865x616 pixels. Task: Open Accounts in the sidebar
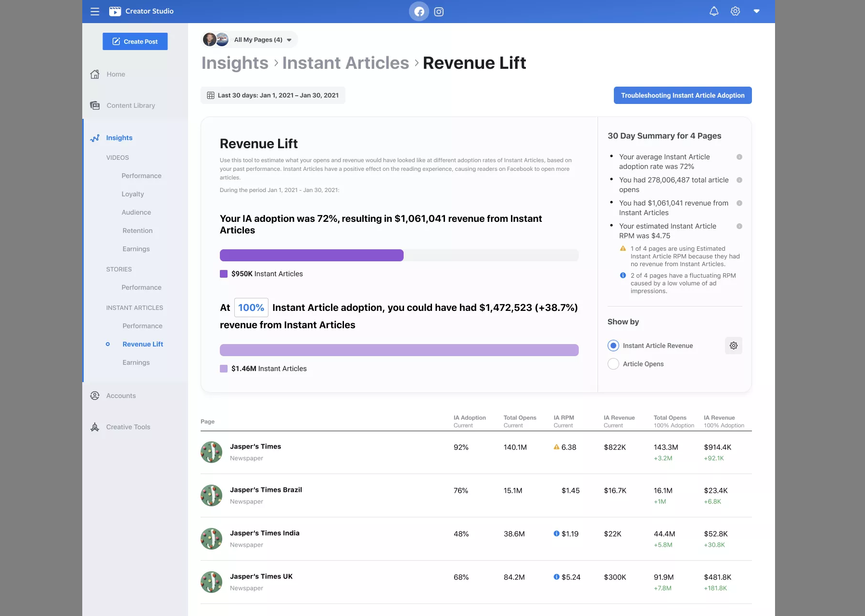121,396
